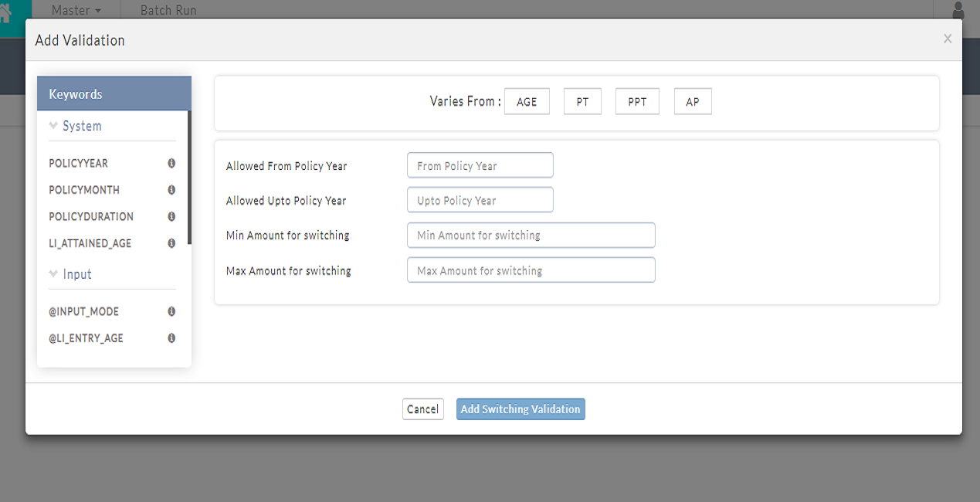Click info icon next to POLICYYEAR
The height and width of the screenshot is (502, 980).
pos(171,164)
